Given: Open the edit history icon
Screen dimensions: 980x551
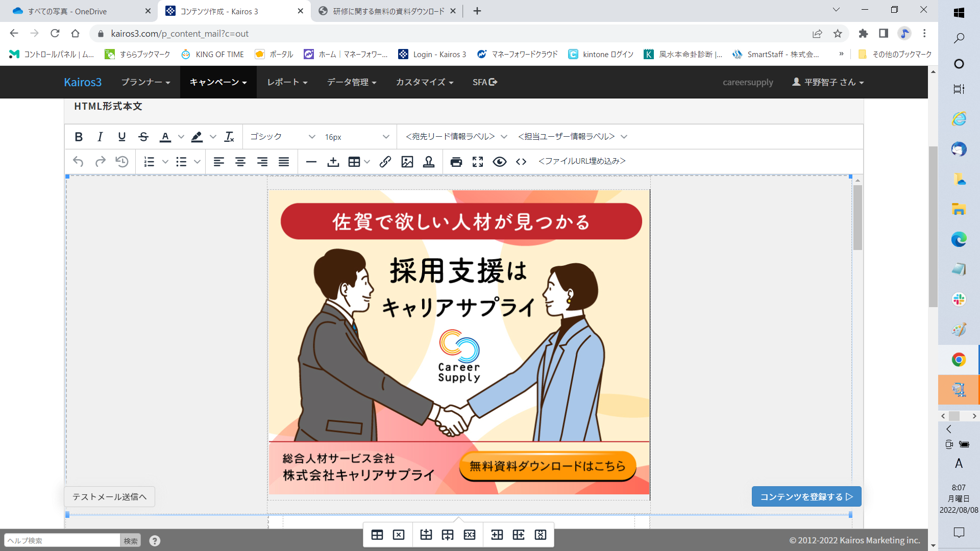Looking at the screenshot, I should pos(122,162).
